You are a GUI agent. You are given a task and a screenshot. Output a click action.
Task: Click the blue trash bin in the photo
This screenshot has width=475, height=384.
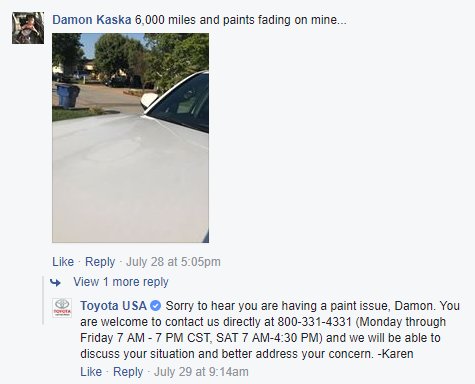click(x=68, y=96)
